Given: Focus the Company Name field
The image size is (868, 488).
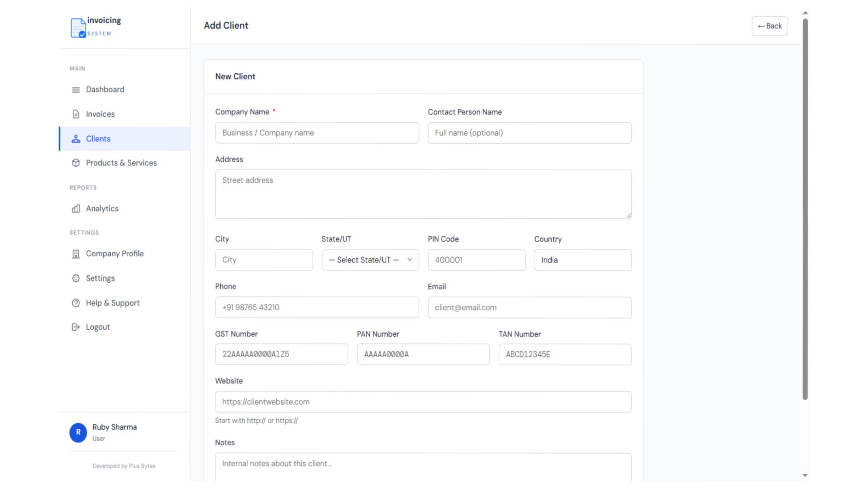Looking at the screenshot, I should [x=317, y=133].
